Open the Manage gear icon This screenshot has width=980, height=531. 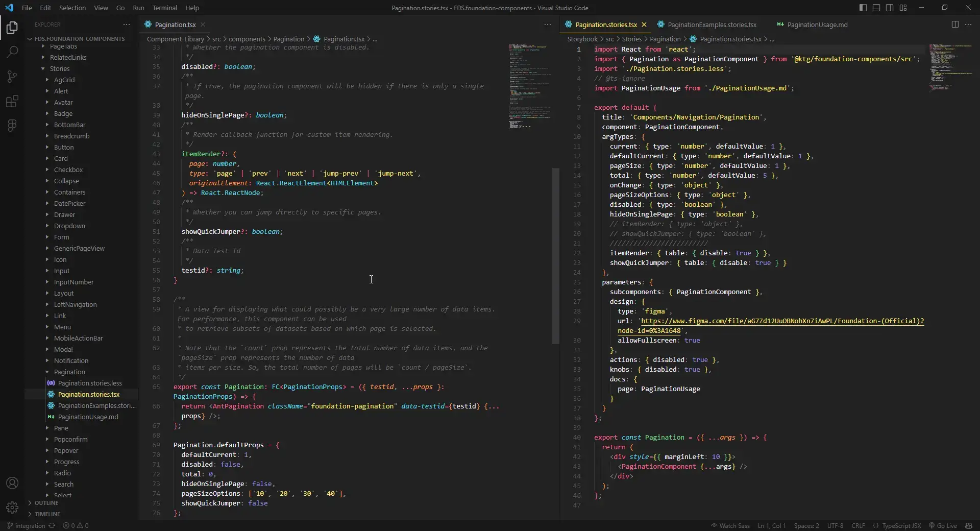12,507
